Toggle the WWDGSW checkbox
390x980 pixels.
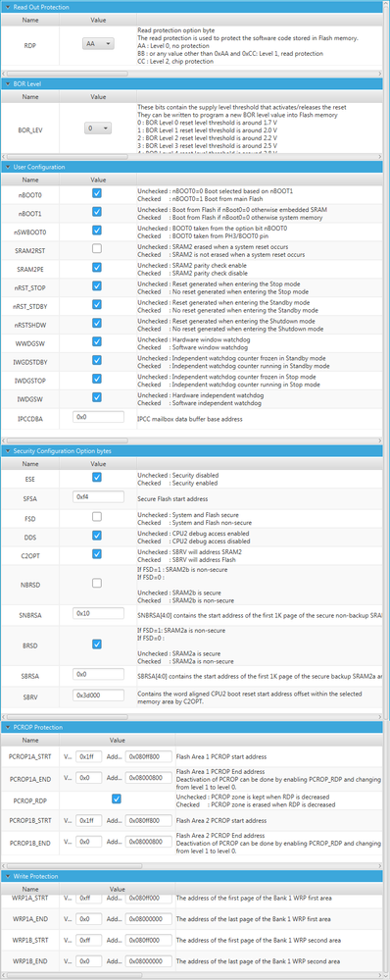coord(97,341)
